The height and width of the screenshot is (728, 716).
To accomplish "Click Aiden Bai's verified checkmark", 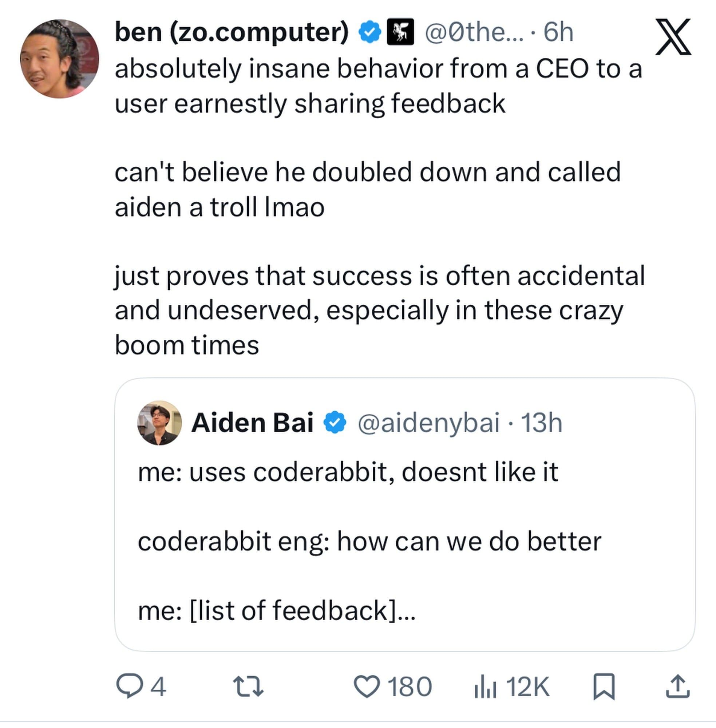I will coord(336,423).
